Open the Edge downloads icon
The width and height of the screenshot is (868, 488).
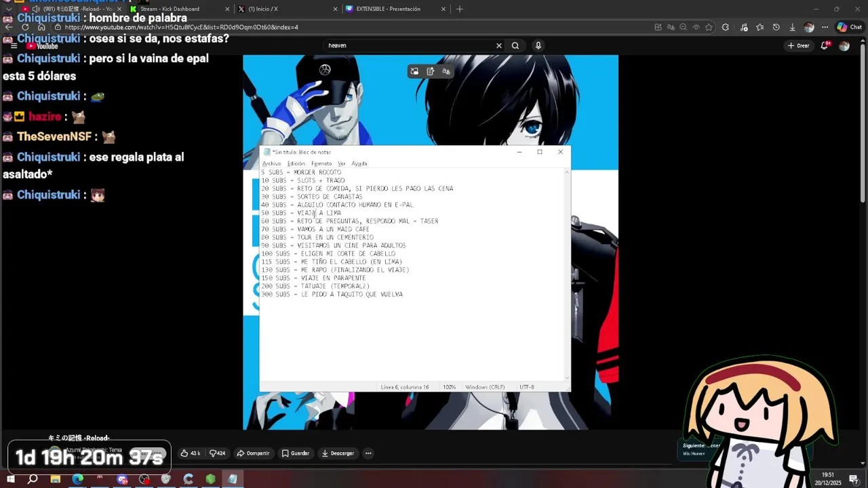pyautogui.click(x=792, y=27)
